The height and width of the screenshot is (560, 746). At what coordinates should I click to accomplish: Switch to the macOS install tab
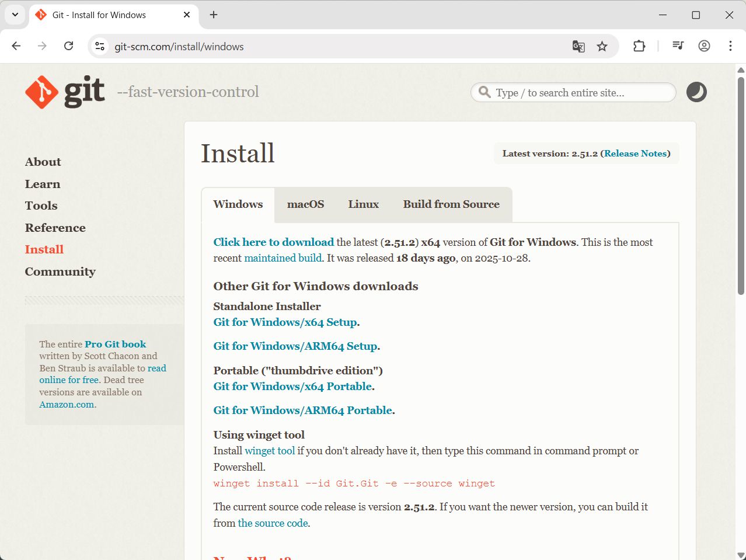coord(305,204)
